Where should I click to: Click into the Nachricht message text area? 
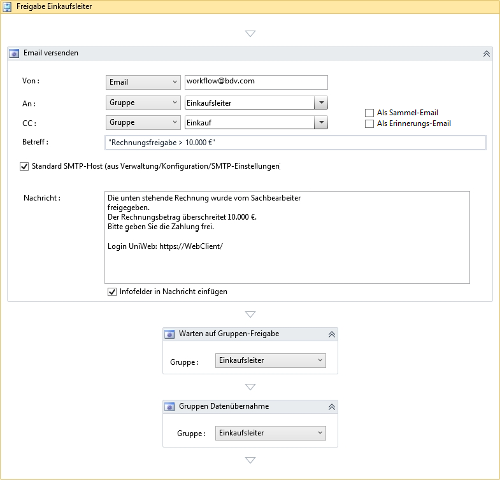(x=287, y=237)
